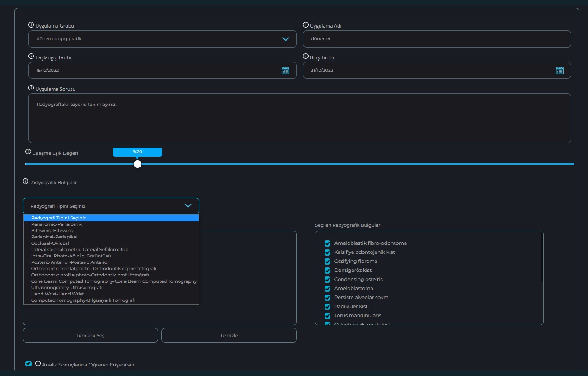Uncheck Ossifying fibroma finding
This screenshot has height=376, width=588.
(328, 262)
